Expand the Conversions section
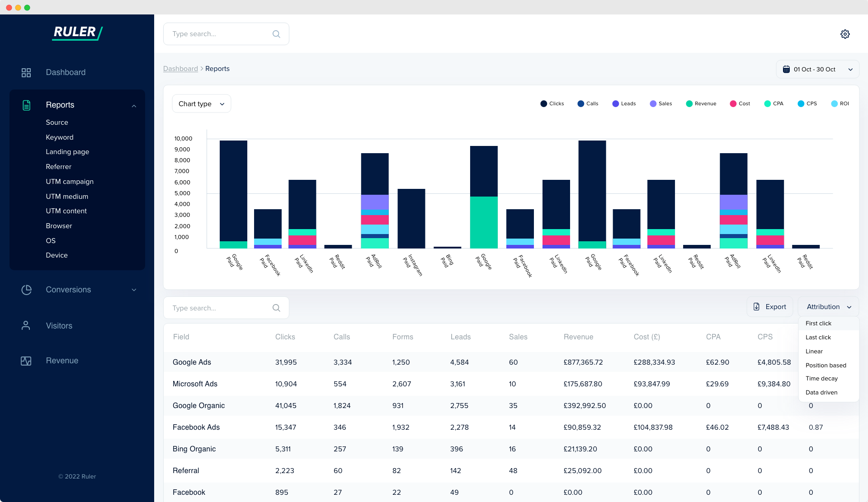The width and height of the screenshot is (868, 502). click(134, 290)
